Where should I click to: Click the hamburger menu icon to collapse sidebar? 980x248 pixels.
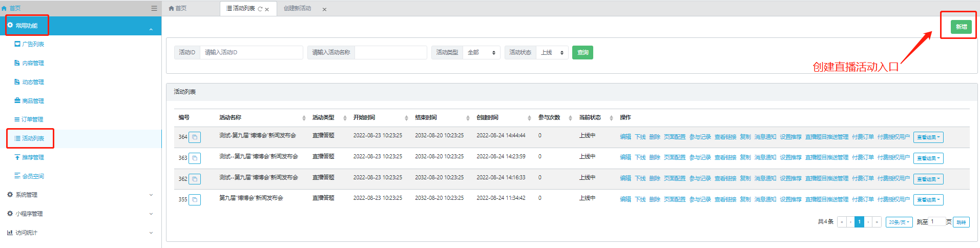pyautogui.click(x=154, y=8)
